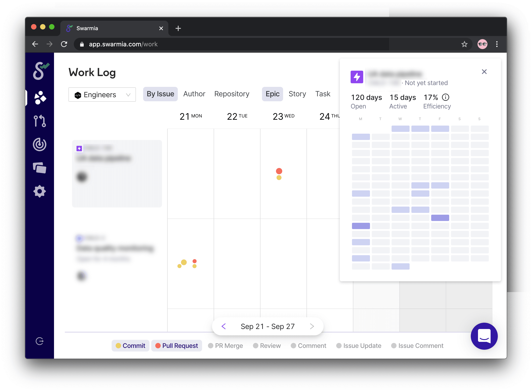This screenshot has height=392, width=532.
Task: Click the Swarmia logo in sidebar
Action: click(40, 71)
